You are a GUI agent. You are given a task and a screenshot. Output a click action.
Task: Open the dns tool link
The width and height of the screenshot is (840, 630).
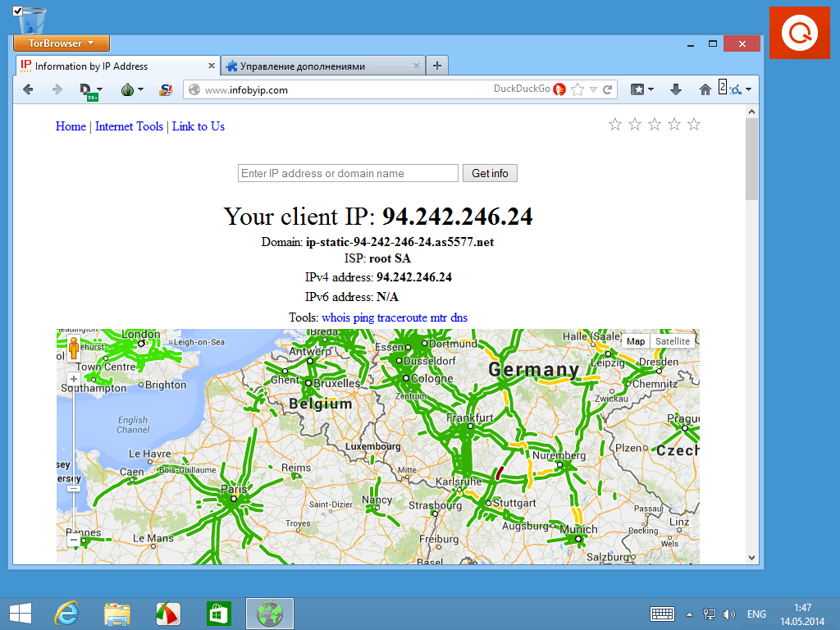(x=459, y=317)
